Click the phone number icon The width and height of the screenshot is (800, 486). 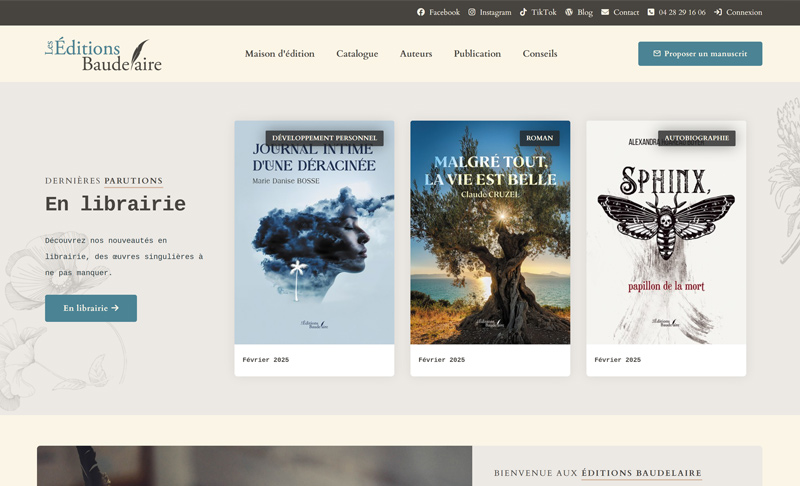(651, 13)
